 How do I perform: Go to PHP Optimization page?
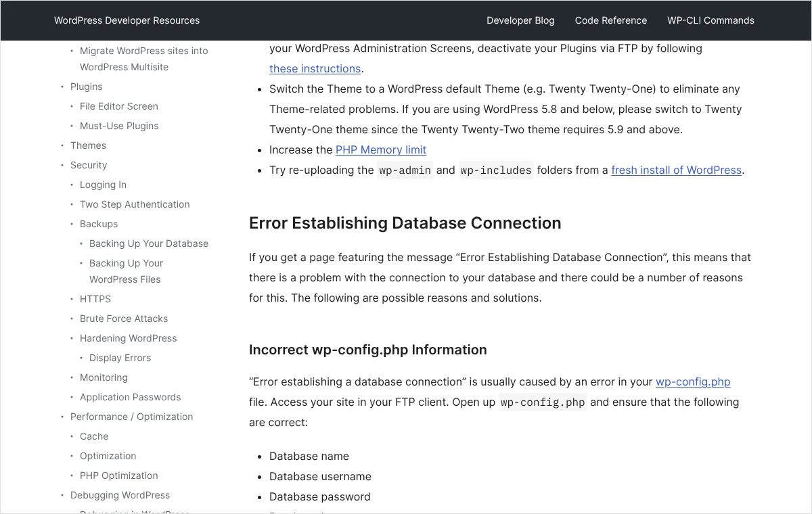tap(119, 475)
